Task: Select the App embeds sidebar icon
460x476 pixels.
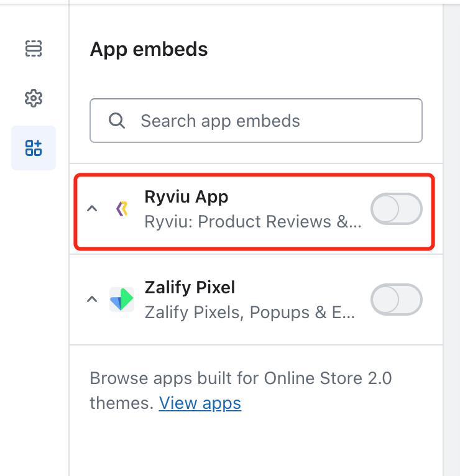Action: click(x=34, y=148)
